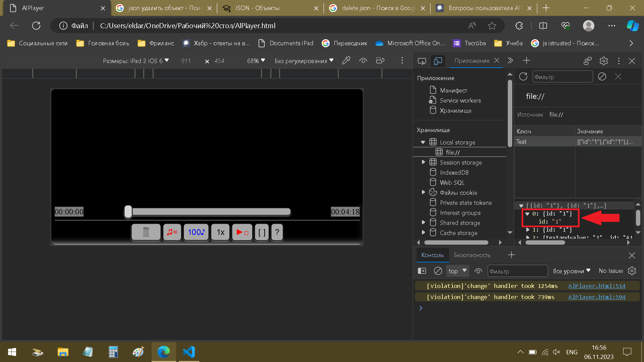This screenshot has width=644, height=362.
Task: Open the 68% zoom dropdown
Action: 256,61
